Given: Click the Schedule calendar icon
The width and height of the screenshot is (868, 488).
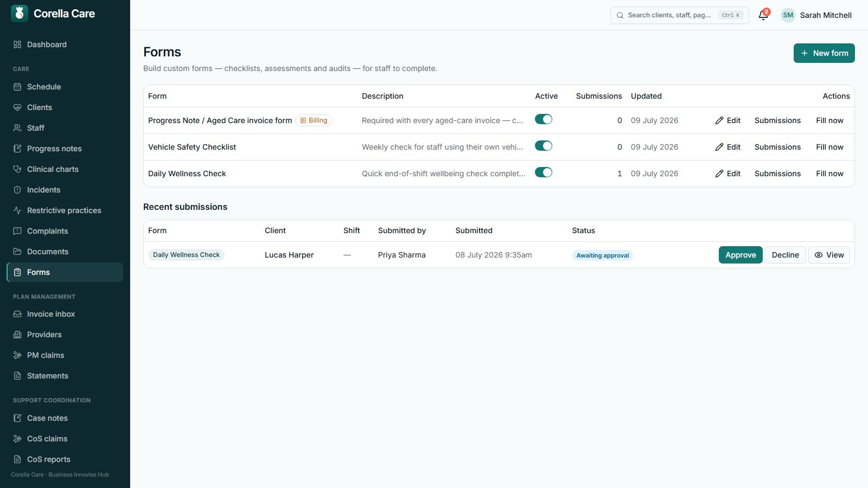Looking at the screenshot, I should click(x=17, y=87).
